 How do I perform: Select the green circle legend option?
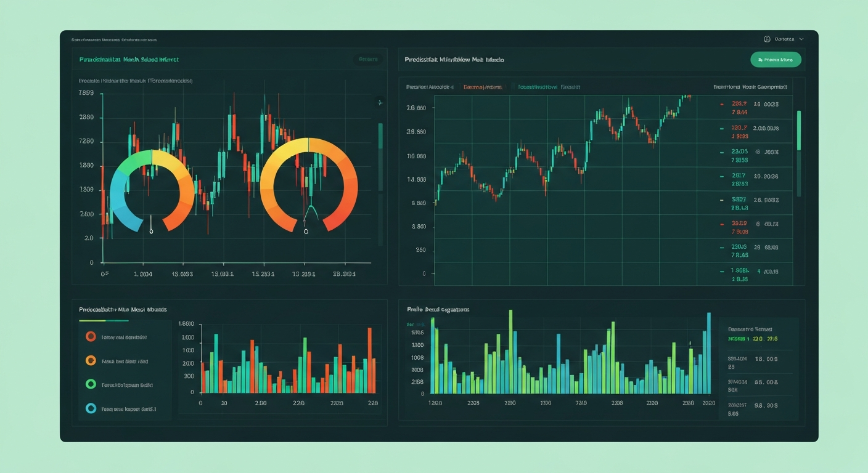point(91,384)
